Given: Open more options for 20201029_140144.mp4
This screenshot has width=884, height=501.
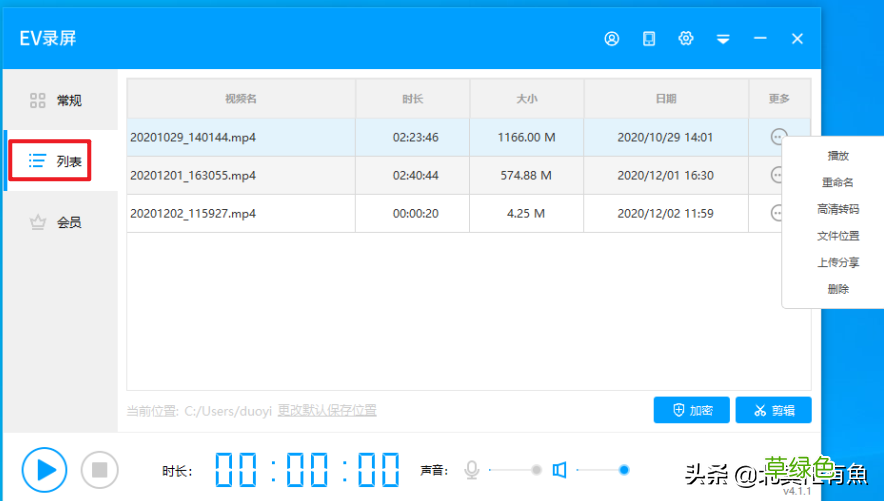Looking at the screenshot, I should [x=779, y=137].
